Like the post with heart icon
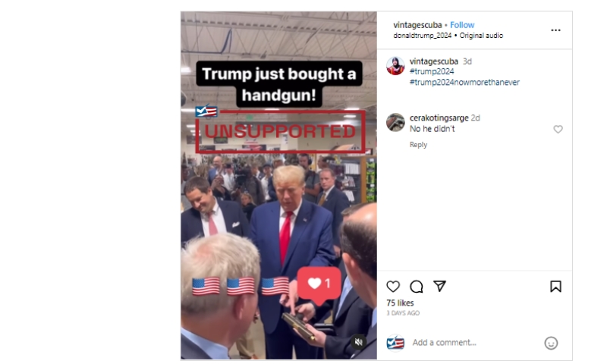Image resolution: width=607 pixels, height=364 pixels. coord(393,286)
